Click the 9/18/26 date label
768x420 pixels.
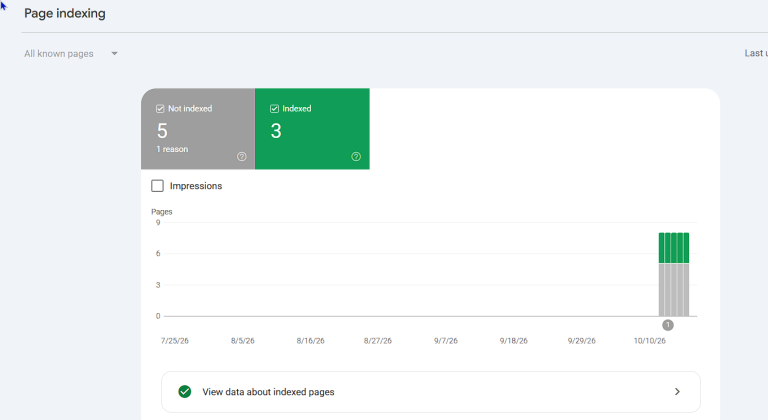coord(513,341)
